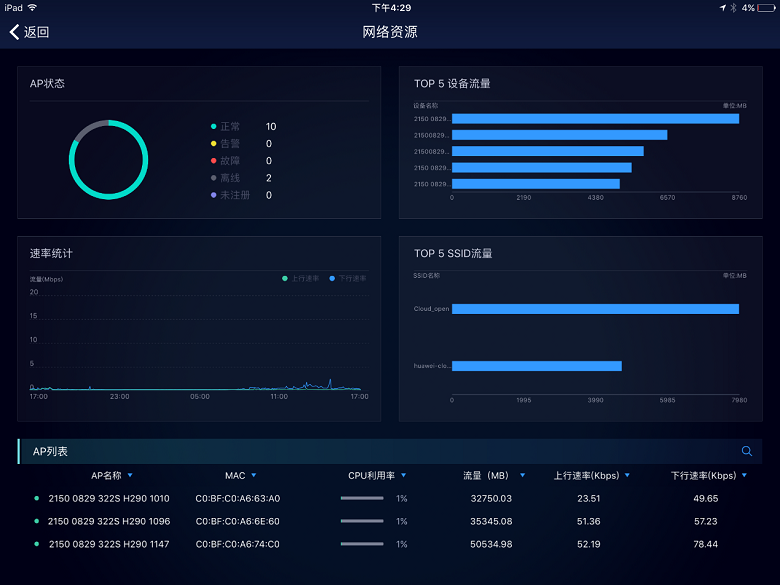Image resolution: width=780 pixels, height=585 pixels.
Task: Click sort arrow next to 下行速率(Kbps)
Action: 745,476
